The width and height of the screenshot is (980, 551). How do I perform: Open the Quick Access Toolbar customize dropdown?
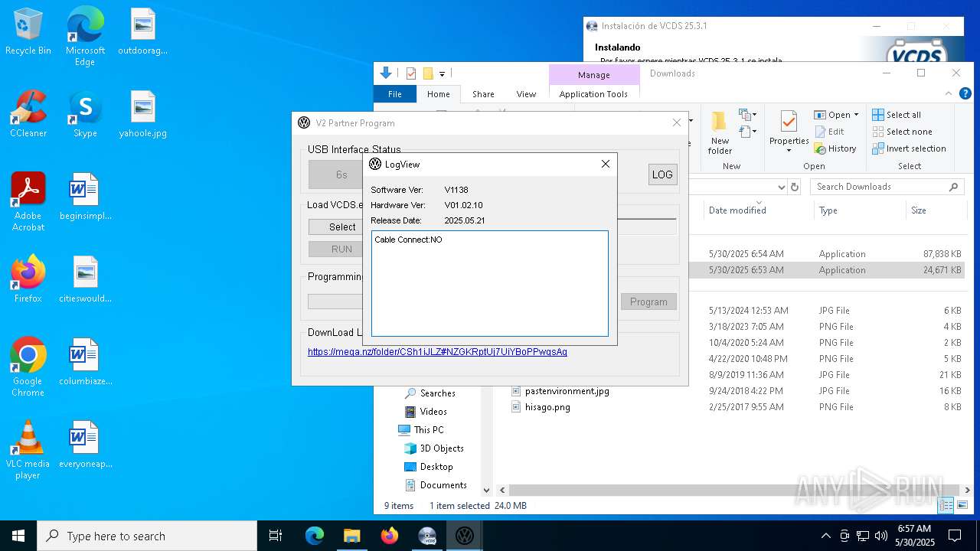click(x=442, y=73)
